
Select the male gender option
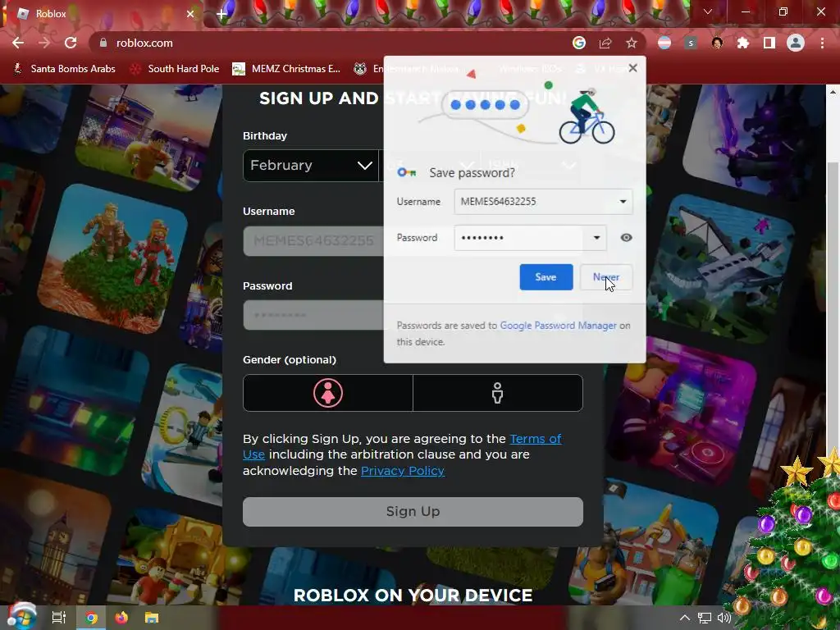[x=498, y=393]
